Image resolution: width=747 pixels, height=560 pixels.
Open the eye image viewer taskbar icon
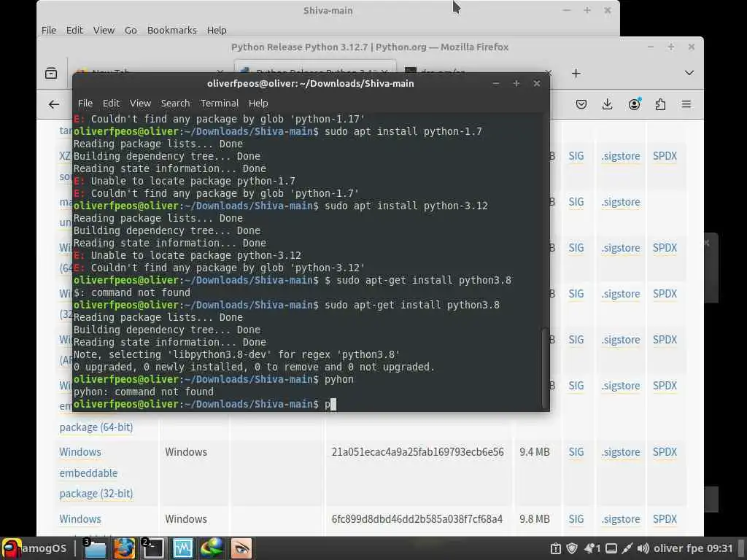[x=241, y=548]
